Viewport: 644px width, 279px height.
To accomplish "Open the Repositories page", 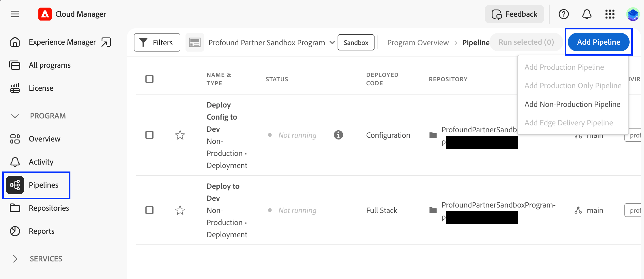I will coord(49,208).
